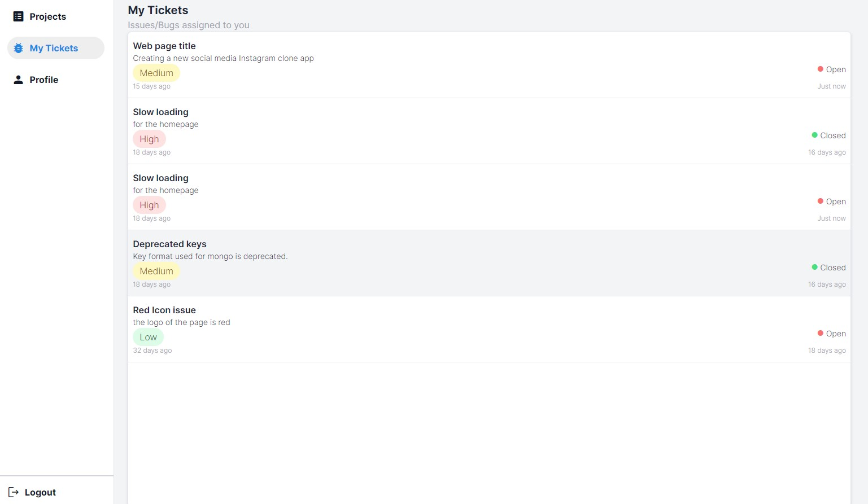Click the Profile person icon
This screenshot has width=868, height=504.
(x=18, y=80)
